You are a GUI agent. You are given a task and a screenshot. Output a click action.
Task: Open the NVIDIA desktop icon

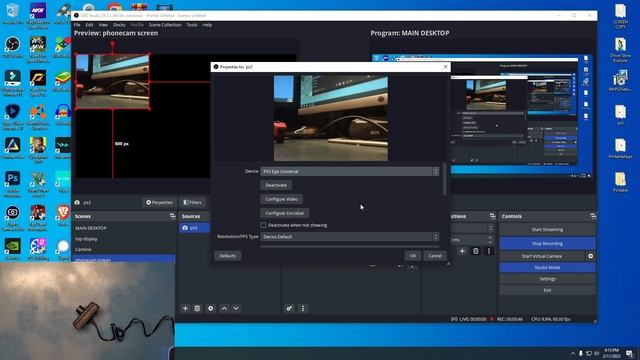12,249
